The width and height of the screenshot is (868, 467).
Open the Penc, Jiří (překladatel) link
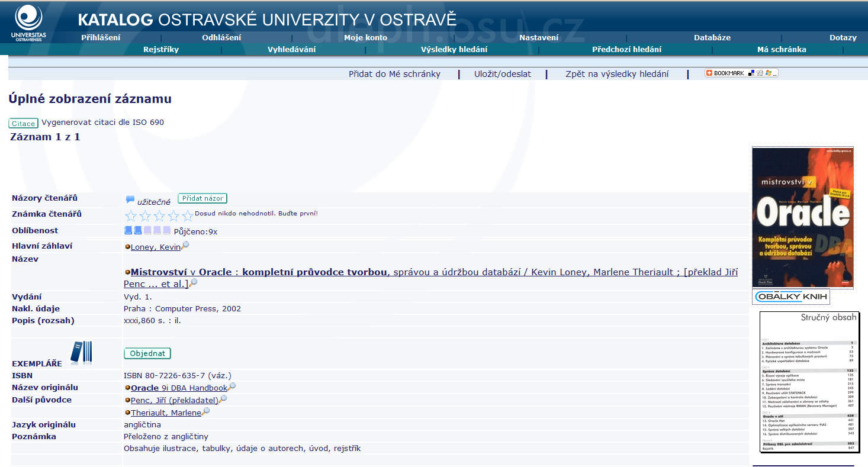point(175,401)
